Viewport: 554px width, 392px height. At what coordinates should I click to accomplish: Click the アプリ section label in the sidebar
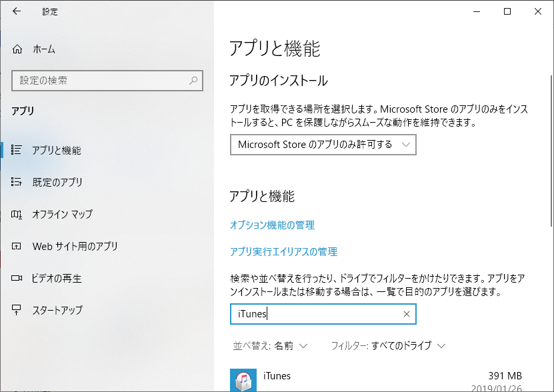[x=23, y=111]
